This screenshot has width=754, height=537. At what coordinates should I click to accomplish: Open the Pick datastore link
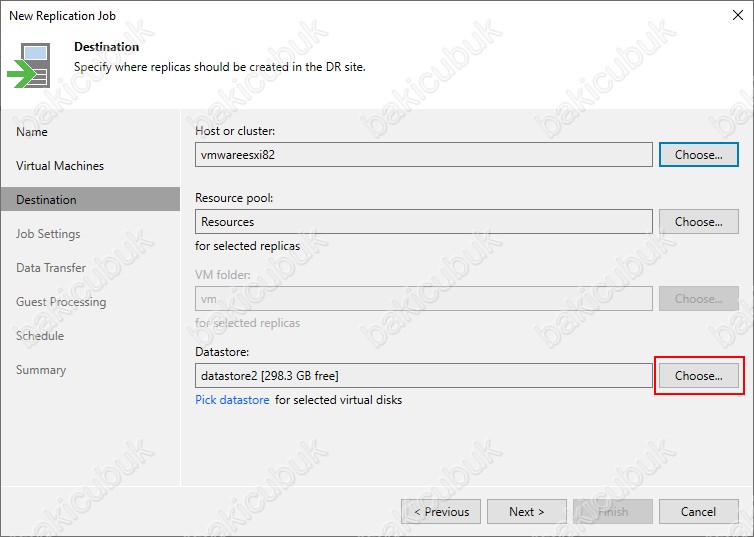point(232,400)
